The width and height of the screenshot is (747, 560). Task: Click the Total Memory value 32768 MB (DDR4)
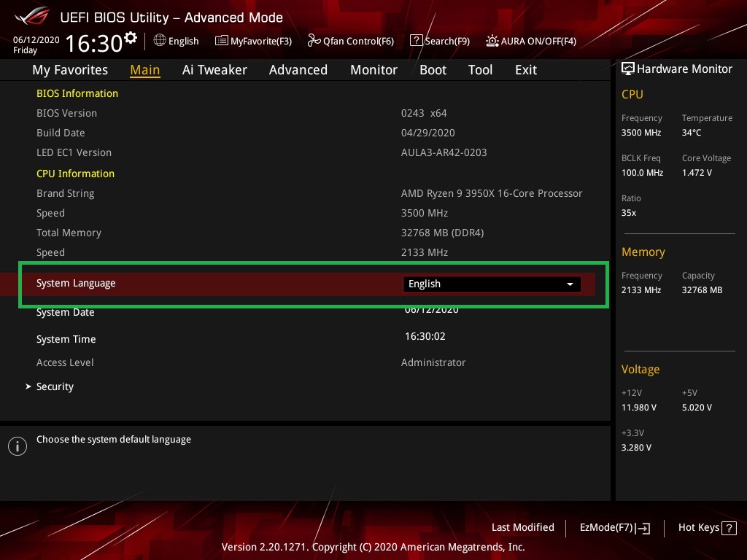(x=443, y=233)
